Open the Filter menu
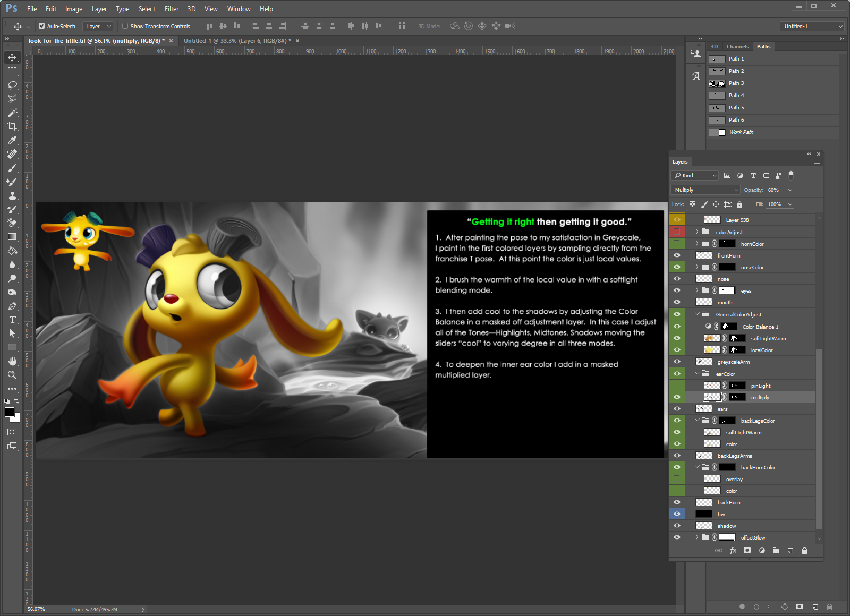The width and height of the screenshot is (850, 616). (x=171, y=9)
